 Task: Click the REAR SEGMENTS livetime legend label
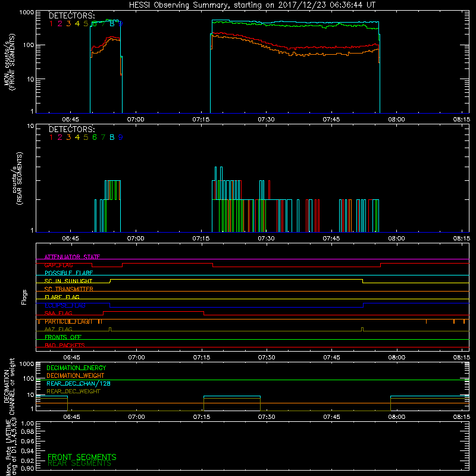pyautogui.click(x=79, y=464)
